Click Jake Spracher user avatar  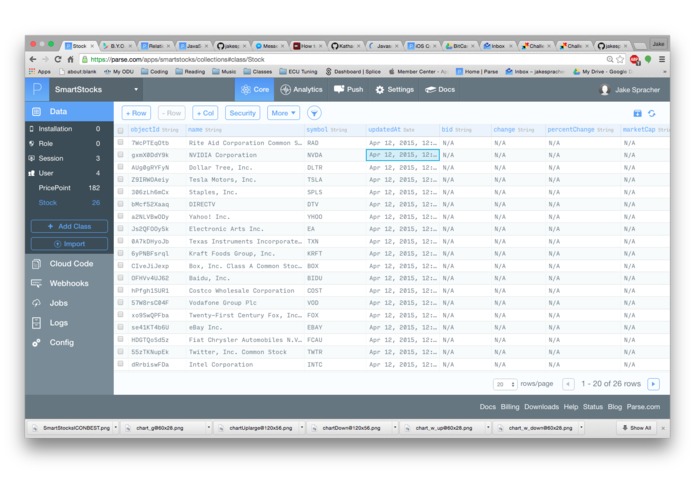coord(605,90)
